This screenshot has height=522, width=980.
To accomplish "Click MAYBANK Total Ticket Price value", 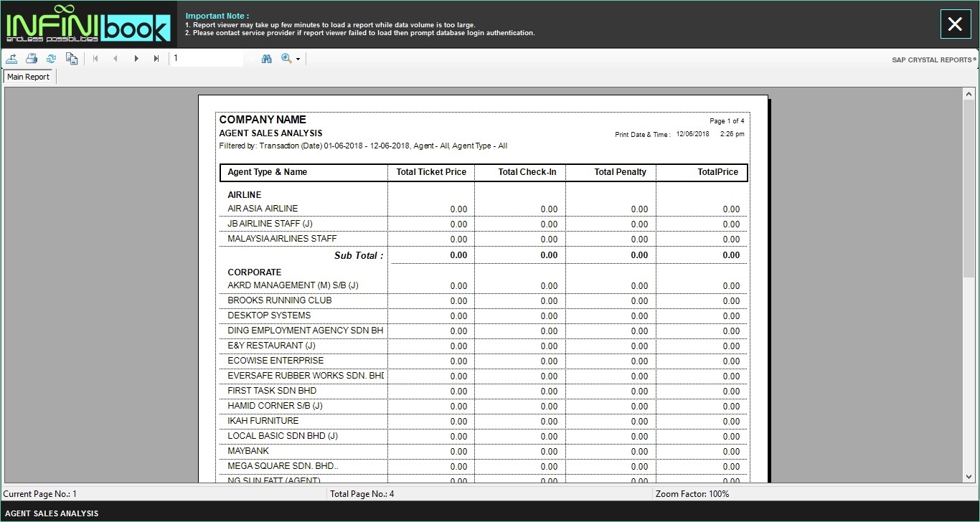I will [458, 452].
